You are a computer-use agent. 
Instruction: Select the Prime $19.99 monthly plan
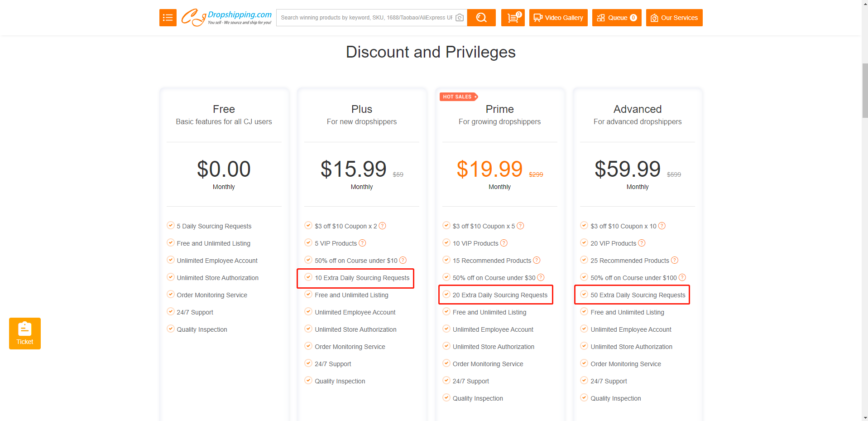489,169
